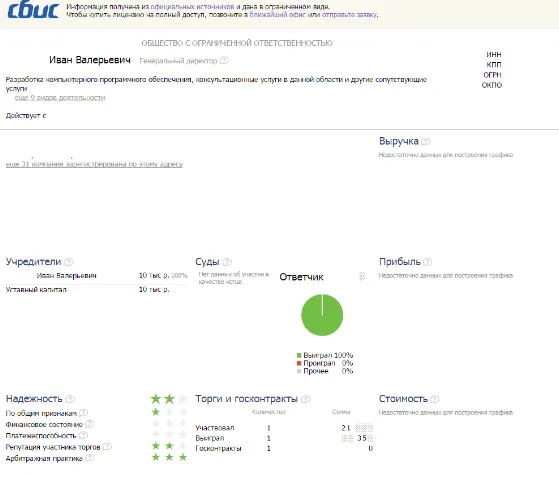The image size is (559, 477).
Task: Open help icon next to Торги и госконтракты
Action: pos(306,399)
